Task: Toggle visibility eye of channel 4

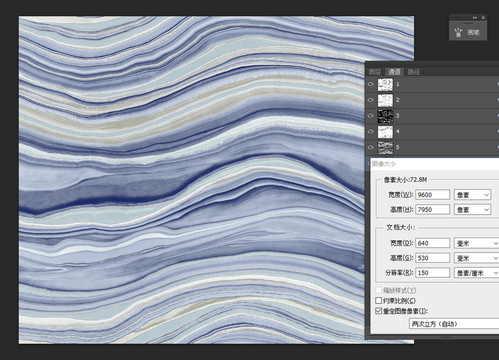Action: [371, 131]
